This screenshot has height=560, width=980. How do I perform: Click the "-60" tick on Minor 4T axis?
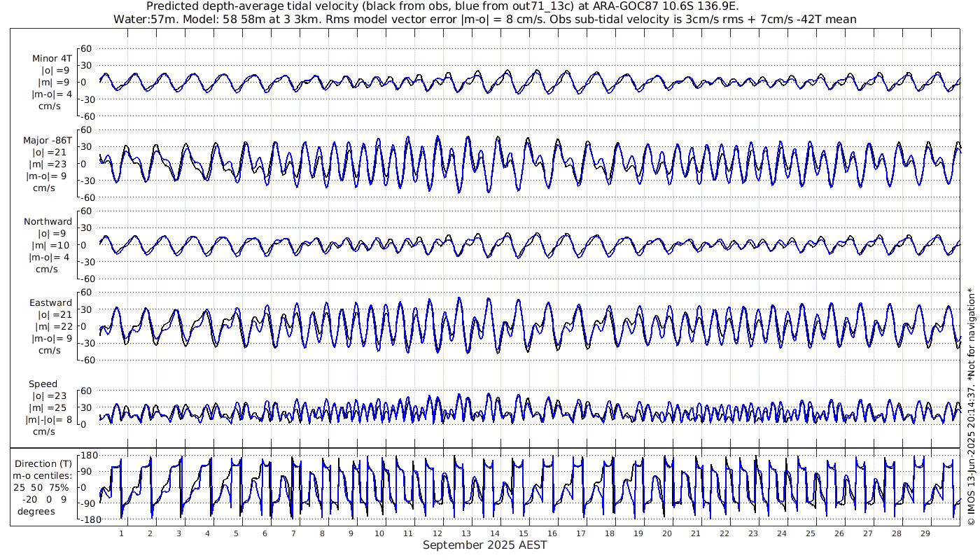[x=86, y=116]
